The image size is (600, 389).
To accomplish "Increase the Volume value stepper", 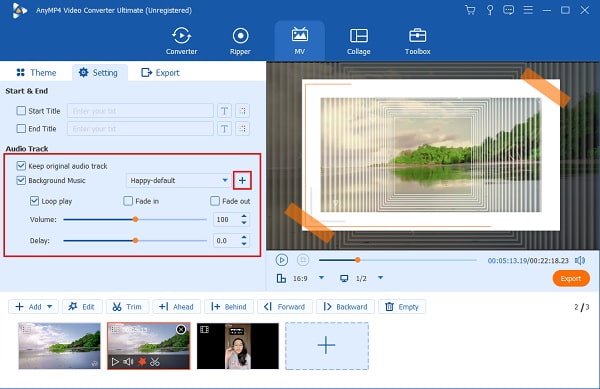I will tap(244, 216).
